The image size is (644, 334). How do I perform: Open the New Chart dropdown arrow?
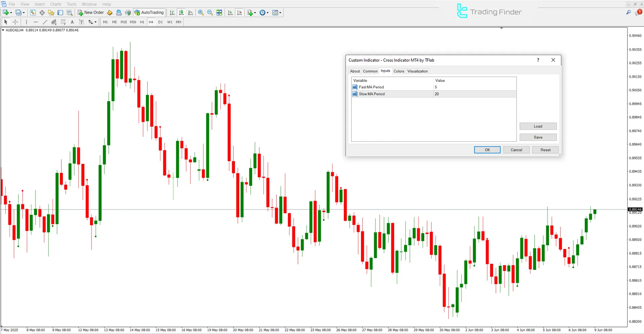click(x=10, y=12)
